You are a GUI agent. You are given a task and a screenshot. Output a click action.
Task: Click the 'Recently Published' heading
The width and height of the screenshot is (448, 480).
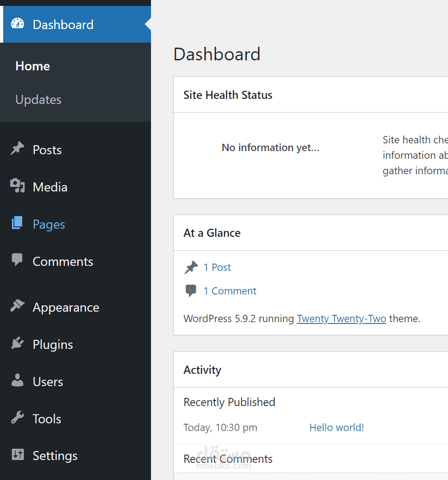coord(229,402)
